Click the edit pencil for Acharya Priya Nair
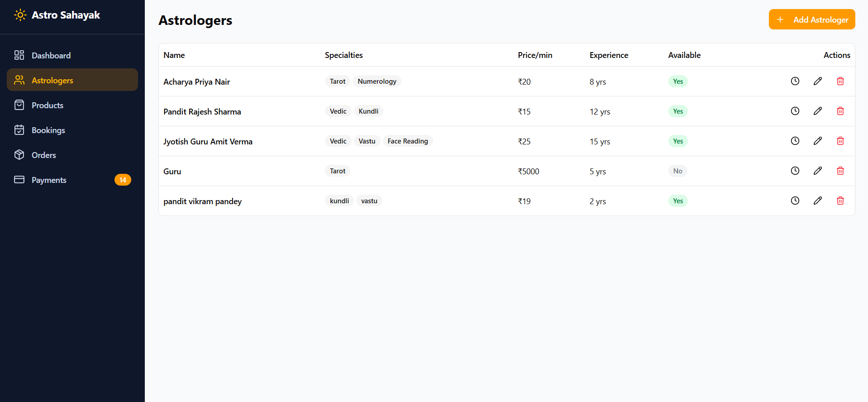Image resolution: width=868 pixels, height=402 pixels. 817,81
